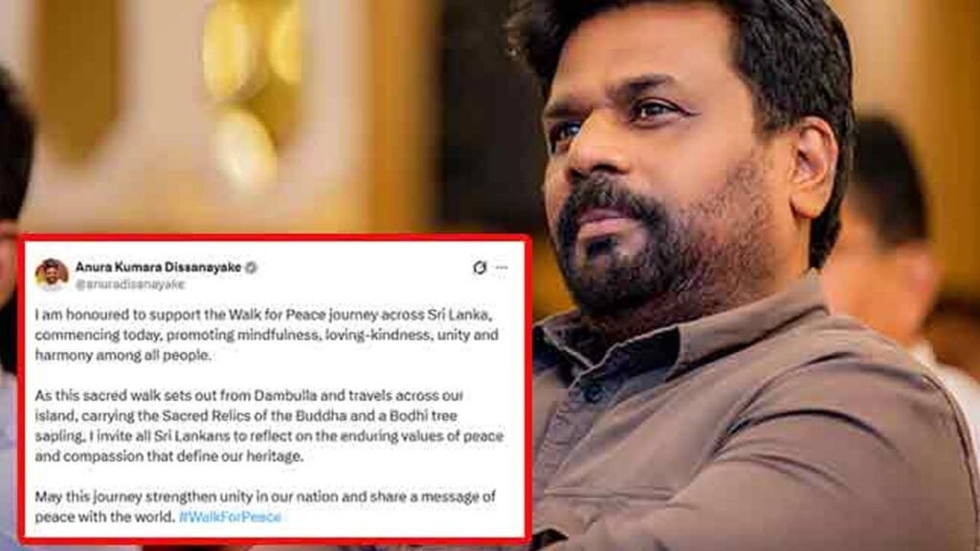Screen dimensions: 980x551
Task: Click the paragraph starting "As this sacred walk"
Action: point(269,426)
